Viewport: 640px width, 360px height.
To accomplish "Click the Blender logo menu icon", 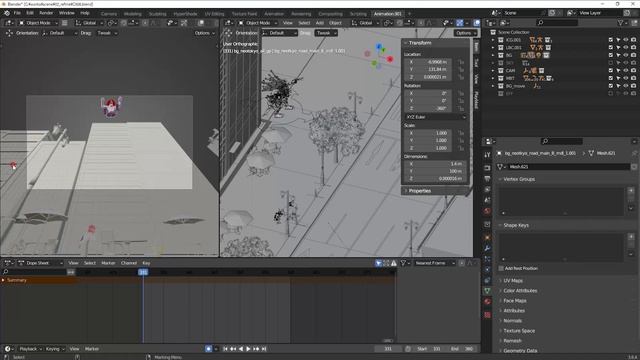I will (7, 13).
